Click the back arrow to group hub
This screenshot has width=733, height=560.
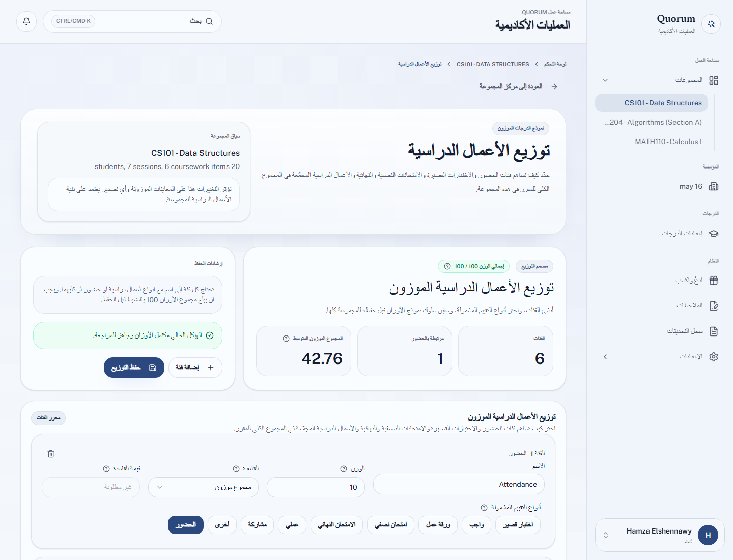point(554,87)
